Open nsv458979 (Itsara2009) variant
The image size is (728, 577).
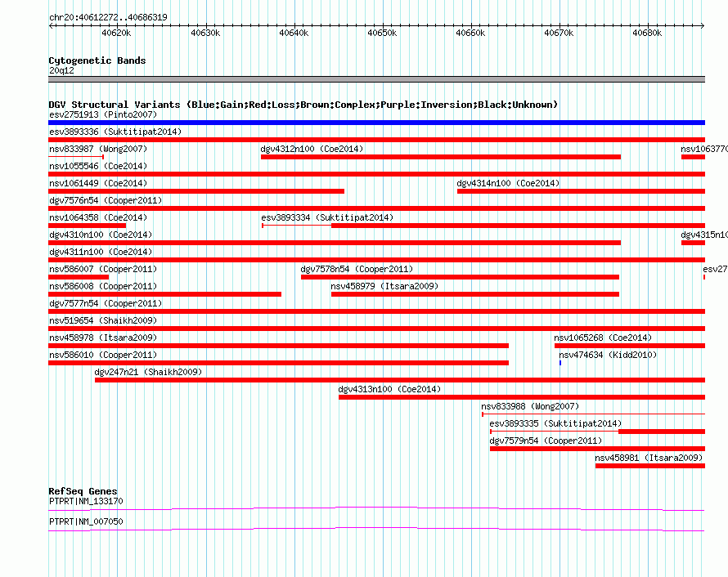point(384,286)
